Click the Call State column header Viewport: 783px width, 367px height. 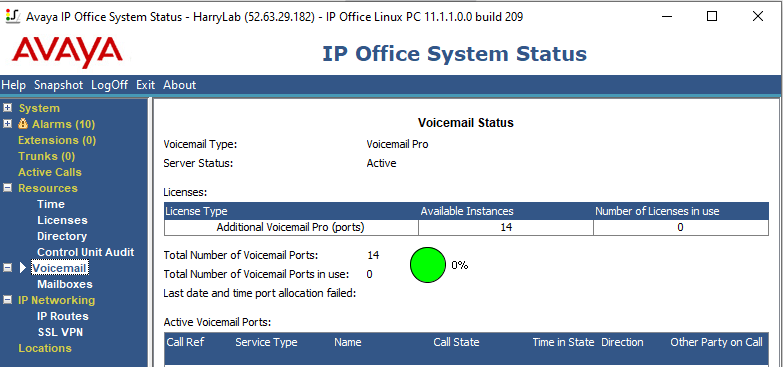click(x=456, y=342)
